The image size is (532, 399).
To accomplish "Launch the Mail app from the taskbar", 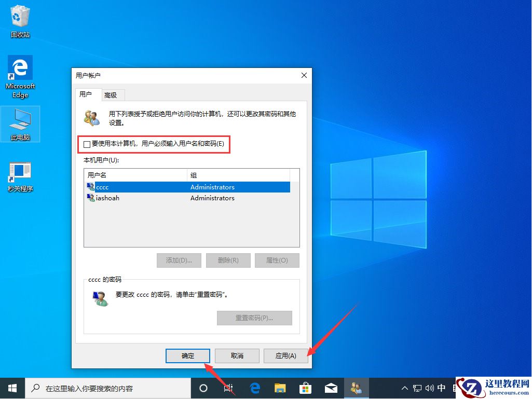I will [331, 388].
